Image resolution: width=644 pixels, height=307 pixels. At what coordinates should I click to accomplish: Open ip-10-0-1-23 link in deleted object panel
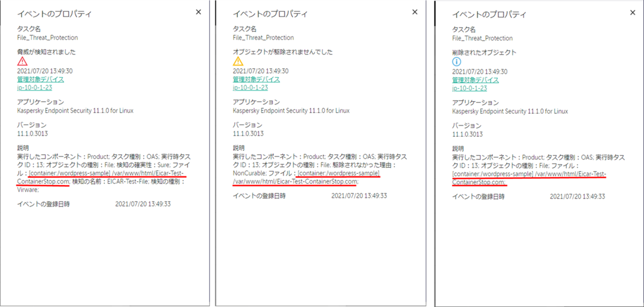click(469, 89)
